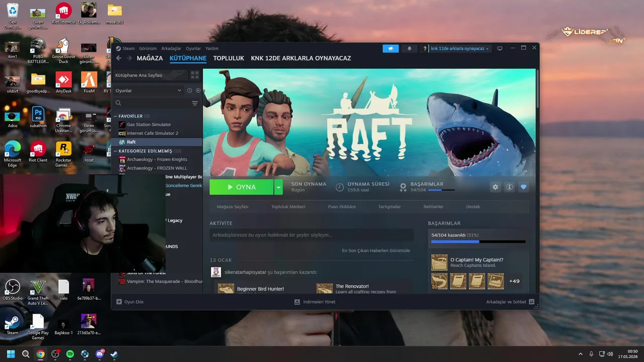
Task: Open the Yardım menu
Action: 212,49
